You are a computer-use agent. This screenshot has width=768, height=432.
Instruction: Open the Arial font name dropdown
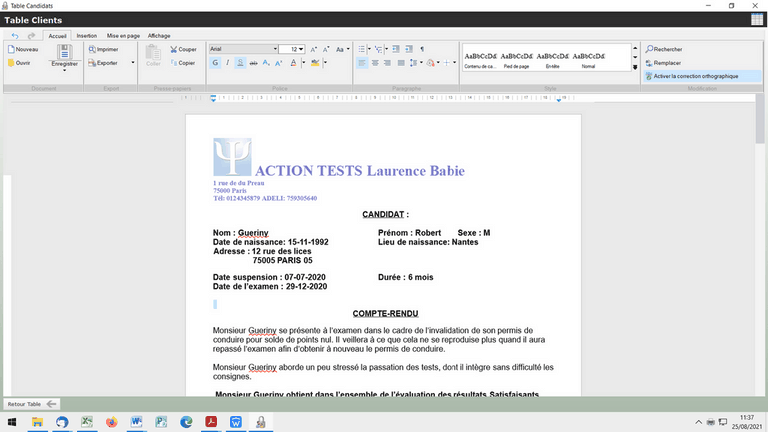[x=275, y=49]
